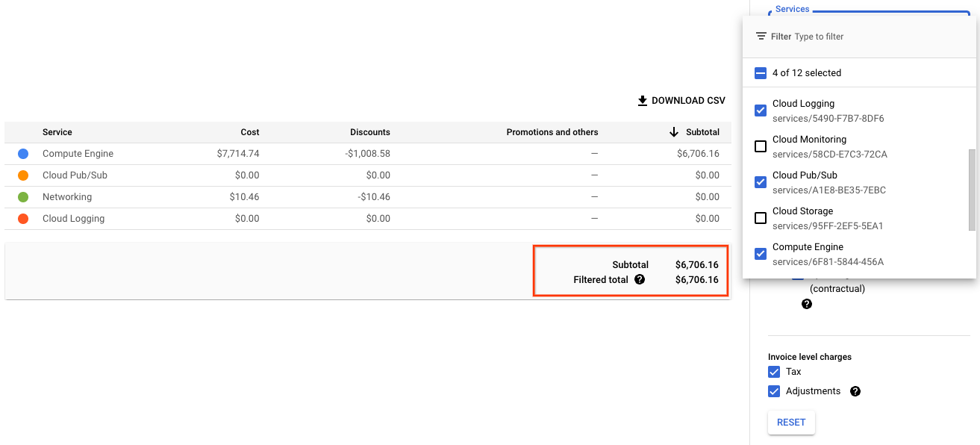Click services/6F81-5844-456A ID text
The width and height of the screenshot is (980, 445).
[x=828, y=261]
